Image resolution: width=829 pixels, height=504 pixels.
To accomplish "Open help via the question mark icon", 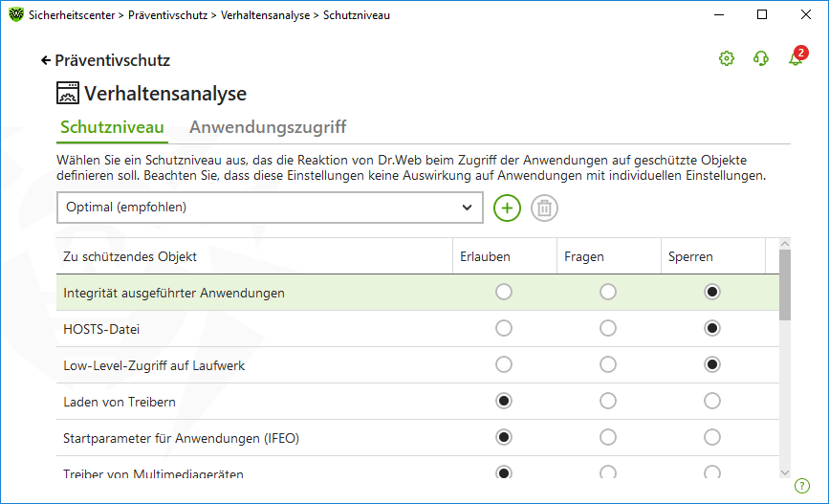I will point(802,486).
